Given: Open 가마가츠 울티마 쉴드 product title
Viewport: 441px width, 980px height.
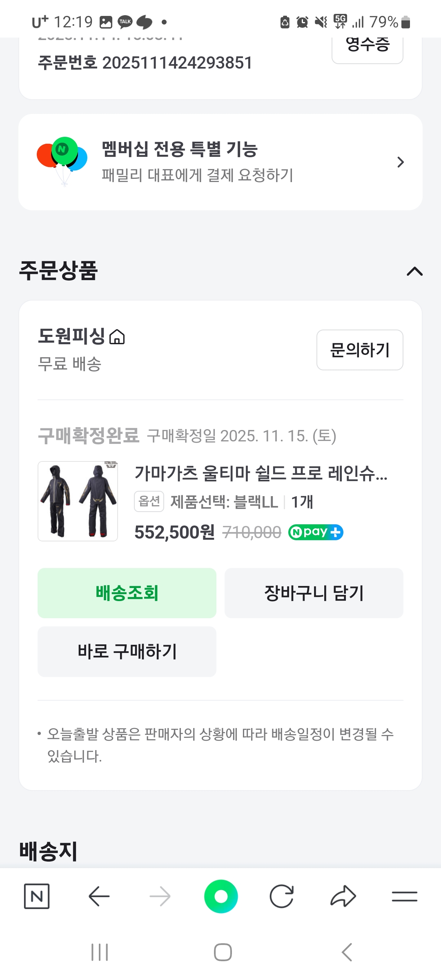Looking at the screenshot, I should pyautogui.click(x=261, y=473).
